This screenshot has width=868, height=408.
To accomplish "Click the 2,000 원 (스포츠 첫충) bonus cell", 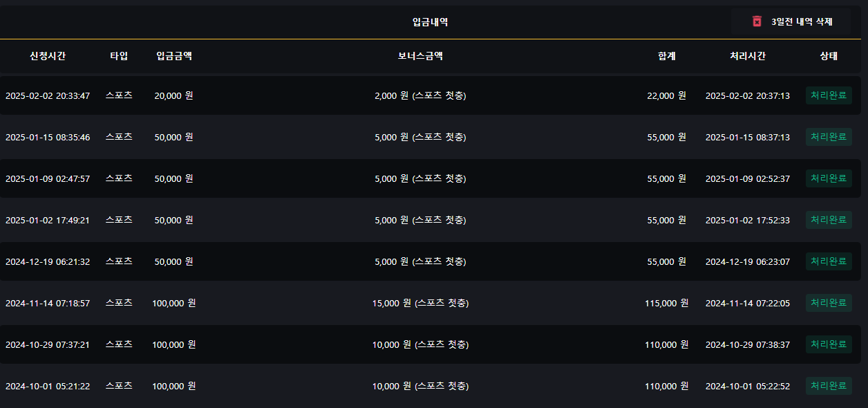I will [420, 95].
